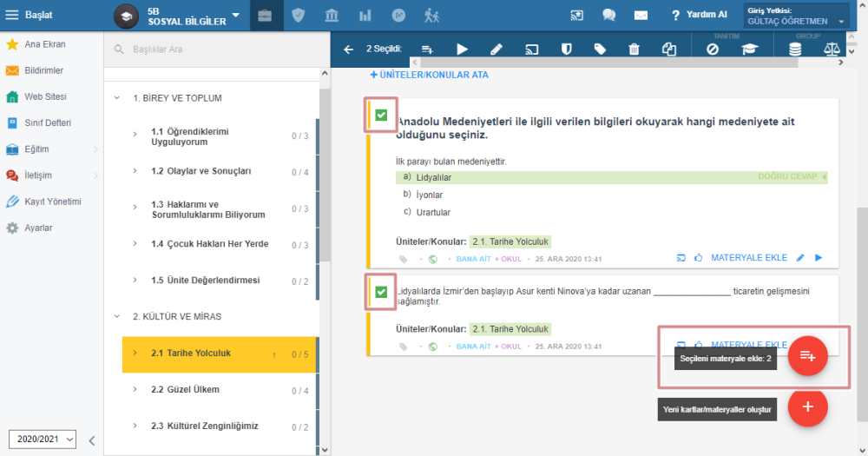Collapse the 1. BİREY VE TOPLUM unit
This screenshot has height=456, width=868.
click(x=117, y=98)
